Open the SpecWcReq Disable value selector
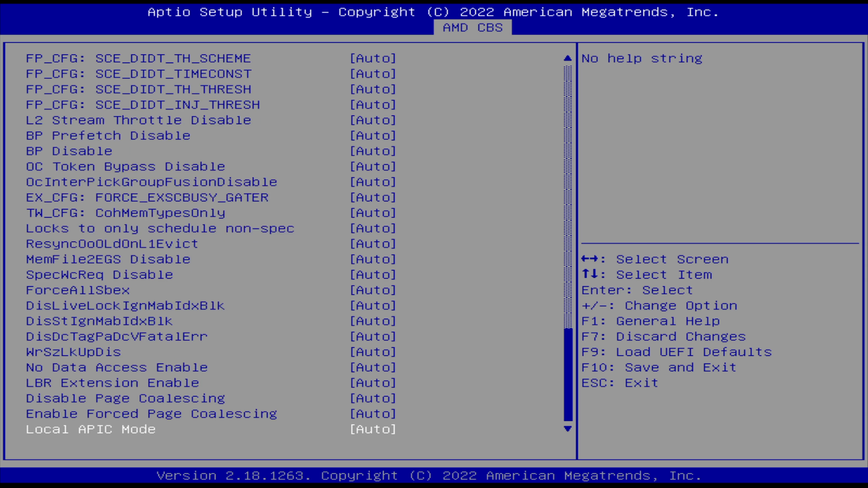 [x=373, y=275]
